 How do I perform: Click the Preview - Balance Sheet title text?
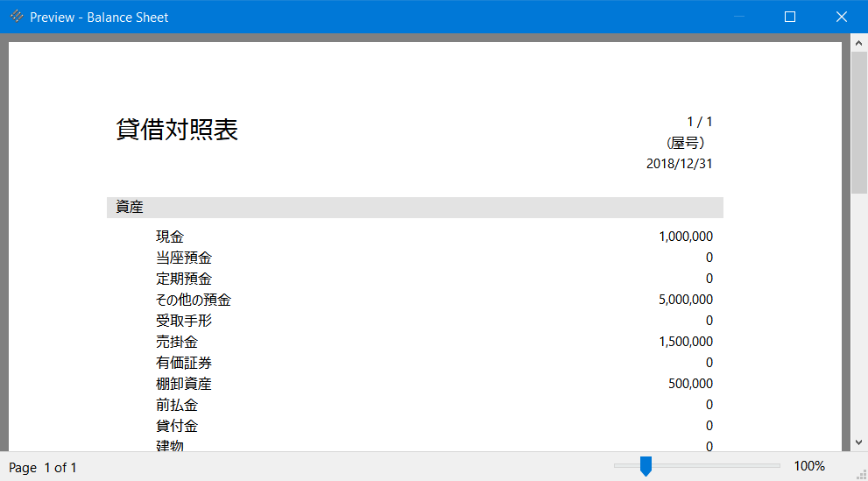point(99,18)
